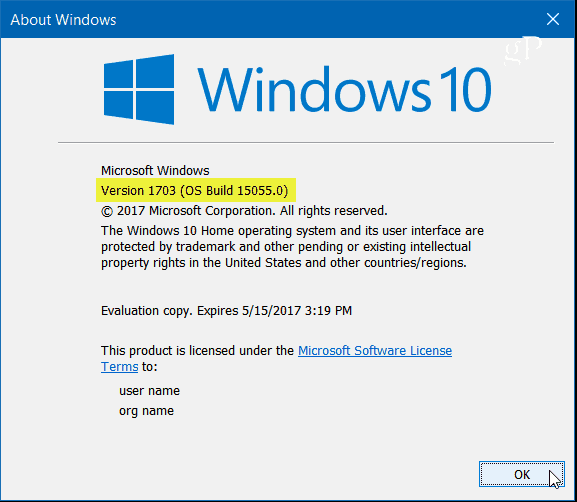This screenshot has width=577, height=502.
Task: Click the large 10 numeral in logo
Action: tap(466, 89)
